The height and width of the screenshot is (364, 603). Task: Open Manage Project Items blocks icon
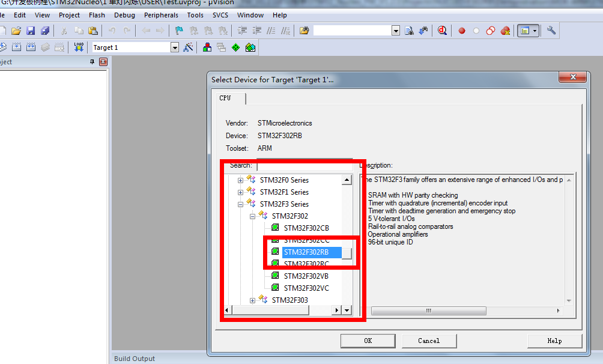click(x=207, y=47)
